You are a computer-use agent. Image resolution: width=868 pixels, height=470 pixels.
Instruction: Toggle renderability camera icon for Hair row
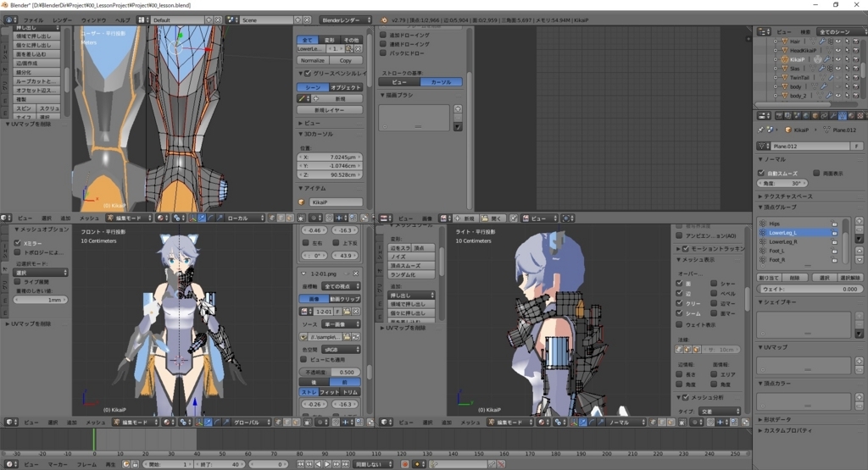coord(856,41)
